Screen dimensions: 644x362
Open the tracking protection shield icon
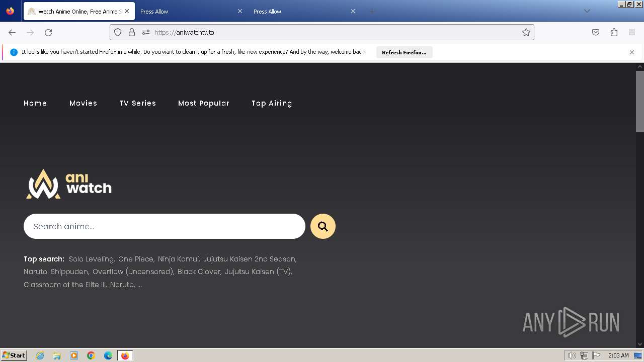coord(118,32)
